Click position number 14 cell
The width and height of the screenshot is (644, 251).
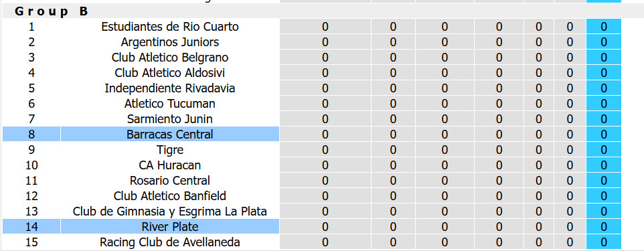click(x=31, y=227)
